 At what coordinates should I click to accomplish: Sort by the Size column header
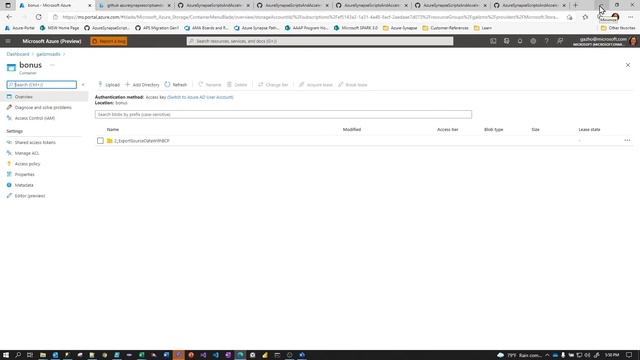coord(536,129)
